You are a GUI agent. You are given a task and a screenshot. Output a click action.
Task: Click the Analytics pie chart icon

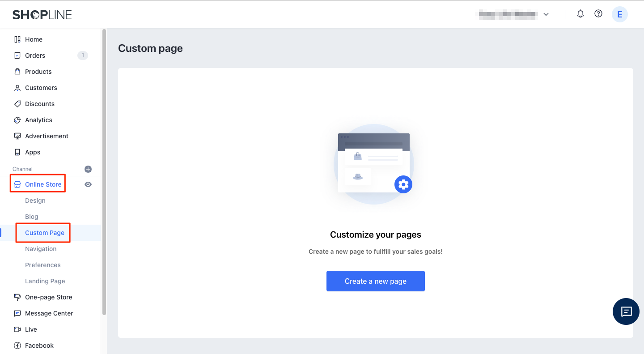point(17,120)
